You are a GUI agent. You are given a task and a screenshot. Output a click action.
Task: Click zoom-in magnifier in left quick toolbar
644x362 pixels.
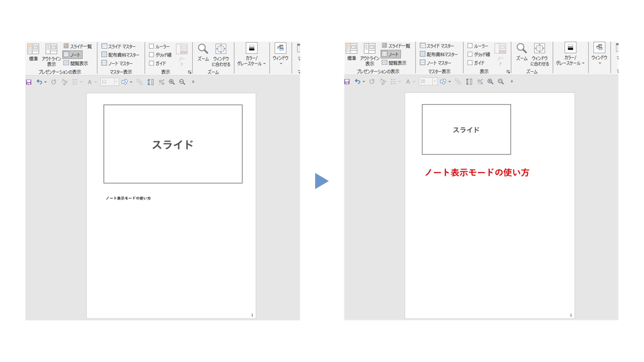click(x=172, y=82)
